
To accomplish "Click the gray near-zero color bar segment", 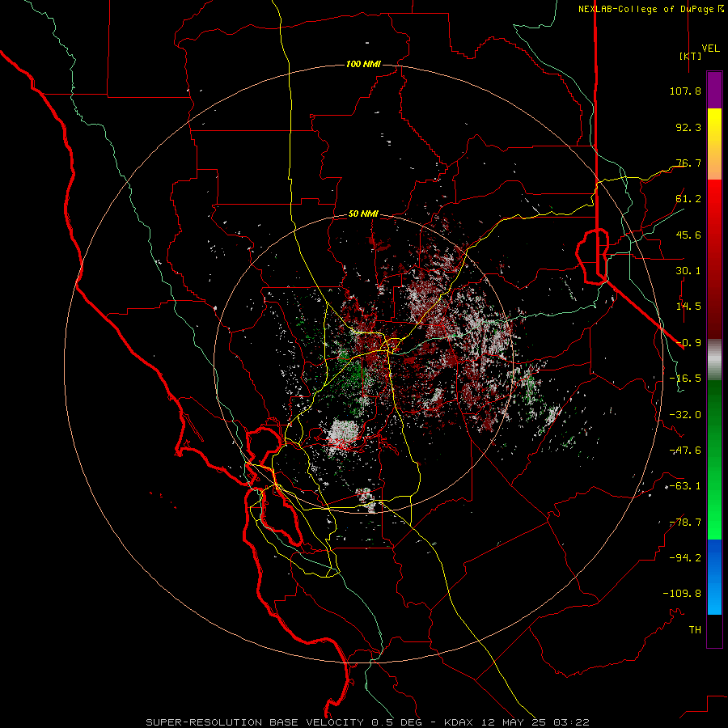I will pos(714,359).
